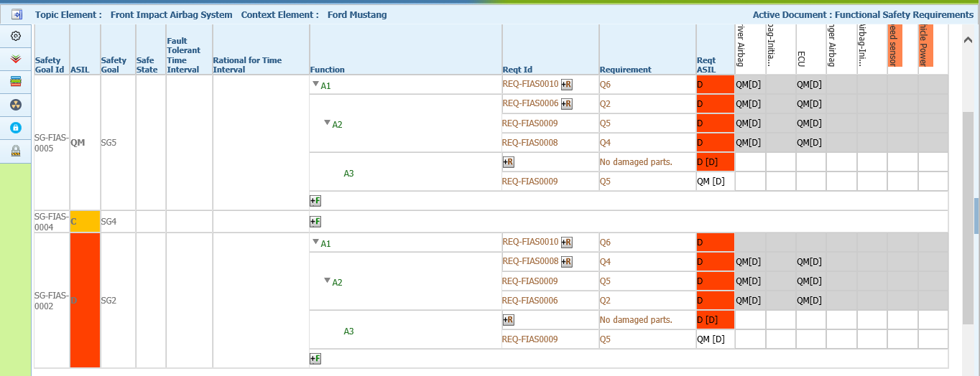Collapse function A2 under SG2
Screen dimensions: 980x376
(327, 281)
